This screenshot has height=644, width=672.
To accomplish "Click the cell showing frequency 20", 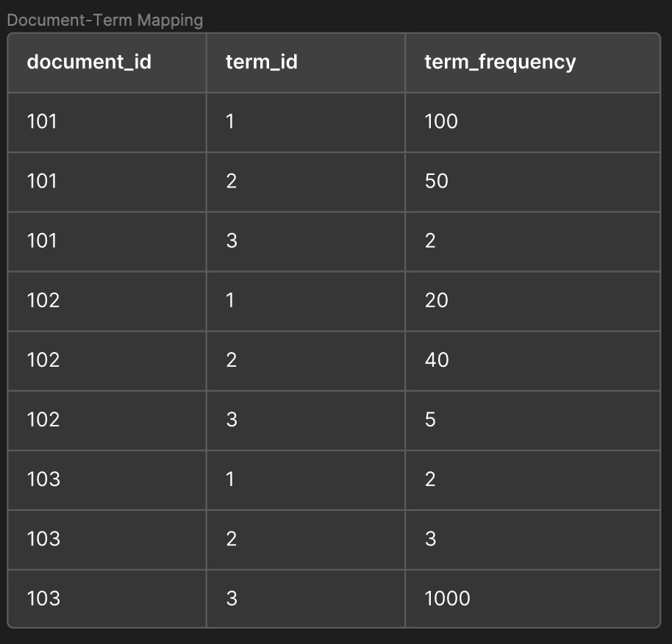I will click(532, 301).
